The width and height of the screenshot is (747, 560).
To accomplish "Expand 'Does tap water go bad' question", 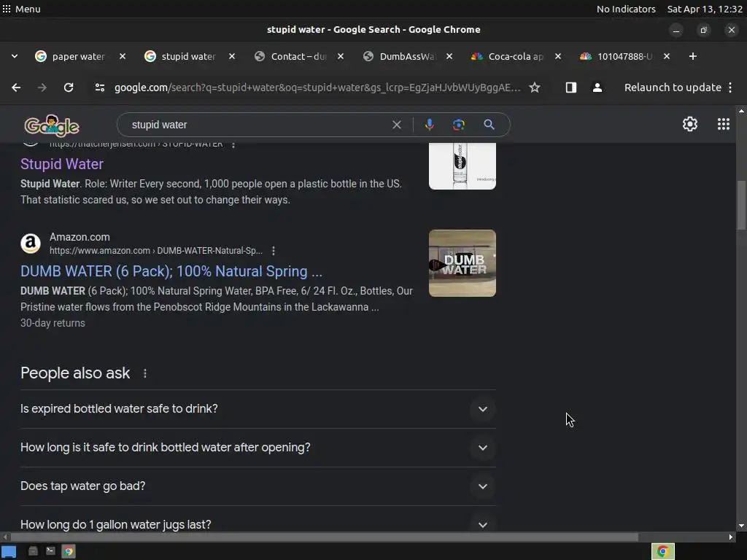I will tap(258, 486).
